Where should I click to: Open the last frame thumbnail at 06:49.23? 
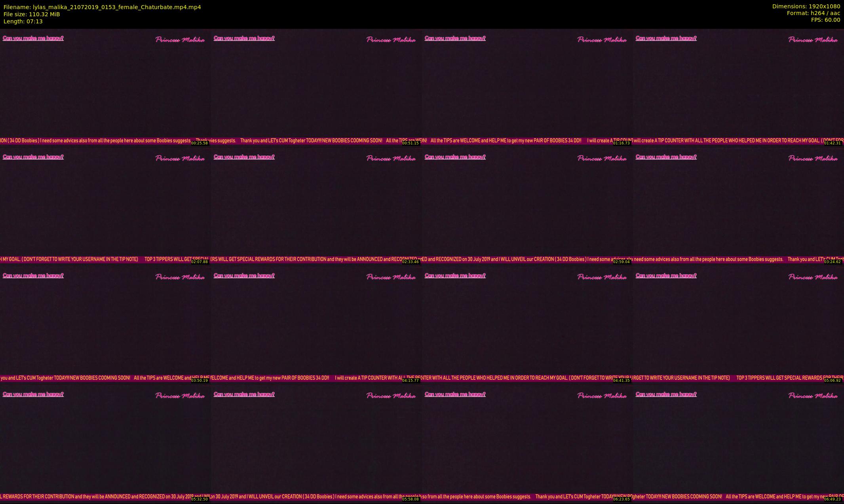738,443
